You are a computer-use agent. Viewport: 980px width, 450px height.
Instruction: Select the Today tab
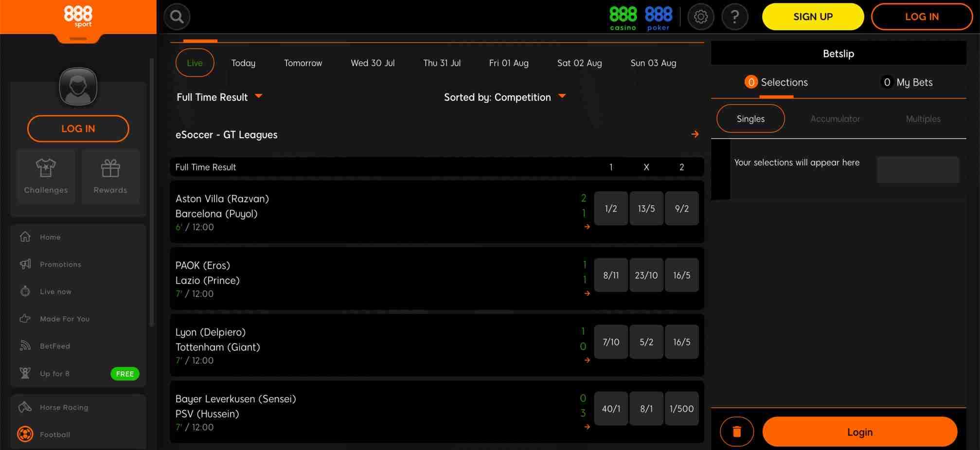(243, 63)
